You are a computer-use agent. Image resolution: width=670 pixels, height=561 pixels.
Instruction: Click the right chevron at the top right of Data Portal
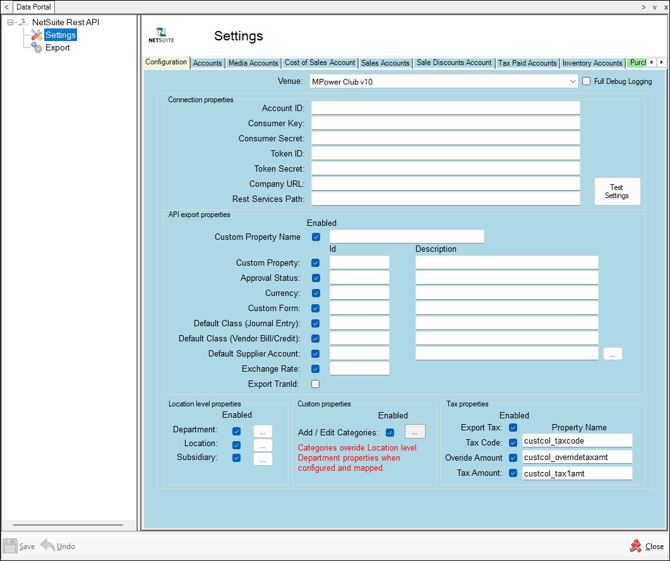(x=644, y=7)
